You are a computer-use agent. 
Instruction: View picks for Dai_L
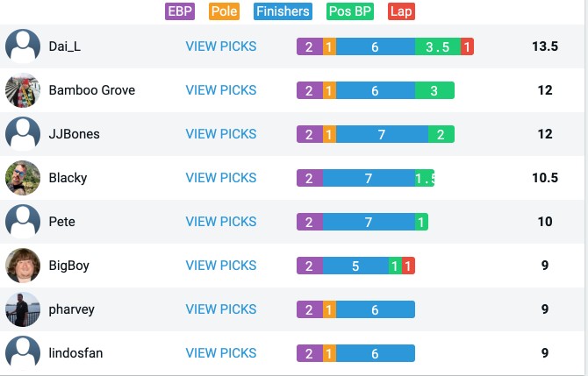coord(221,46)
